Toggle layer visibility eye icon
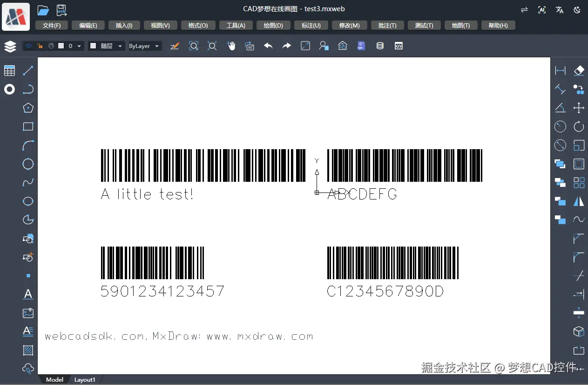Screen dimensions: 588x385 pos(29,46)
